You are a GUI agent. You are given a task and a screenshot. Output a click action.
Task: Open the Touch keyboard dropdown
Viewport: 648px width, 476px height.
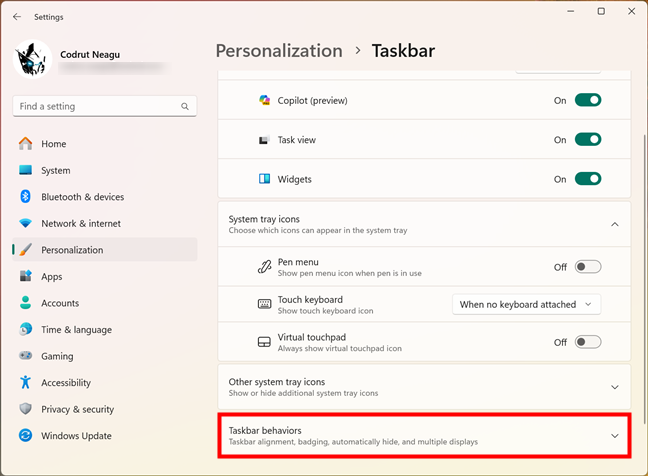pyautogui.click(x=526, y=305)
